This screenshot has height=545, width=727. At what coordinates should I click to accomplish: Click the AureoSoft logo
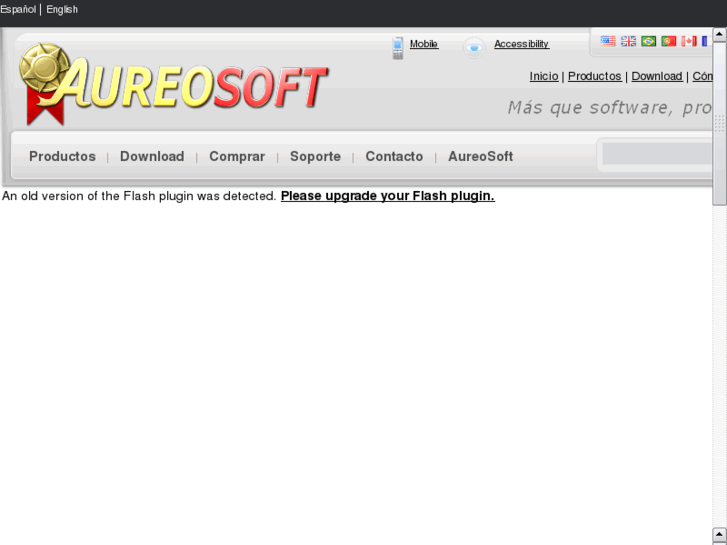[x=173, y=84]
